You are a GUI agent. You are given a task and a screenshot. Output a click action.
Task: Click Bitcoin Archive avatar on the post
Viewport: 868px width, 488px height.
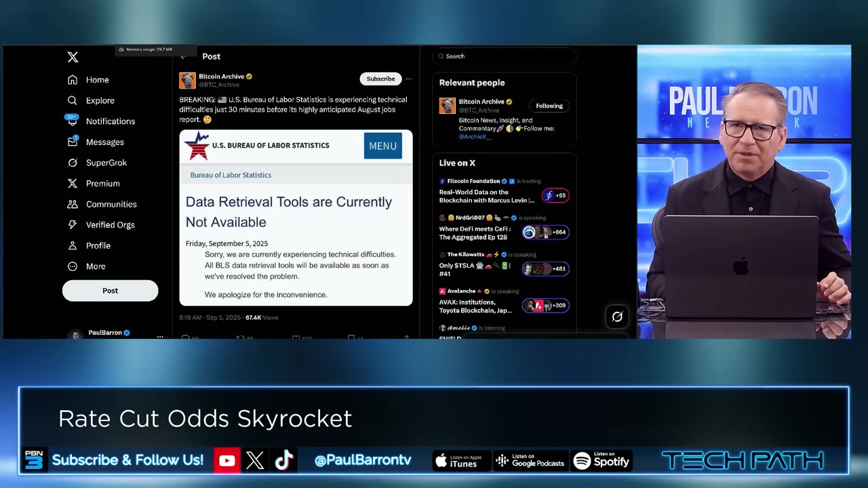pos(187,81)
